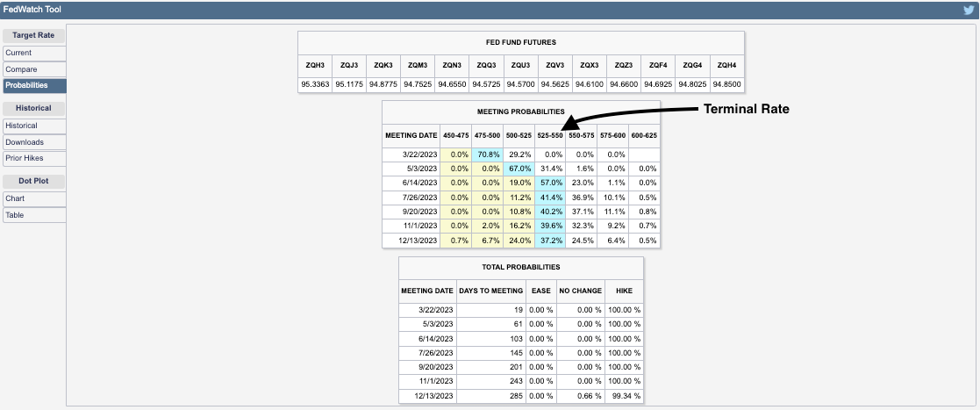Click the ZQF4 futures column header
980x410 pixels.
pyautogui.click(x=658, y=65)
